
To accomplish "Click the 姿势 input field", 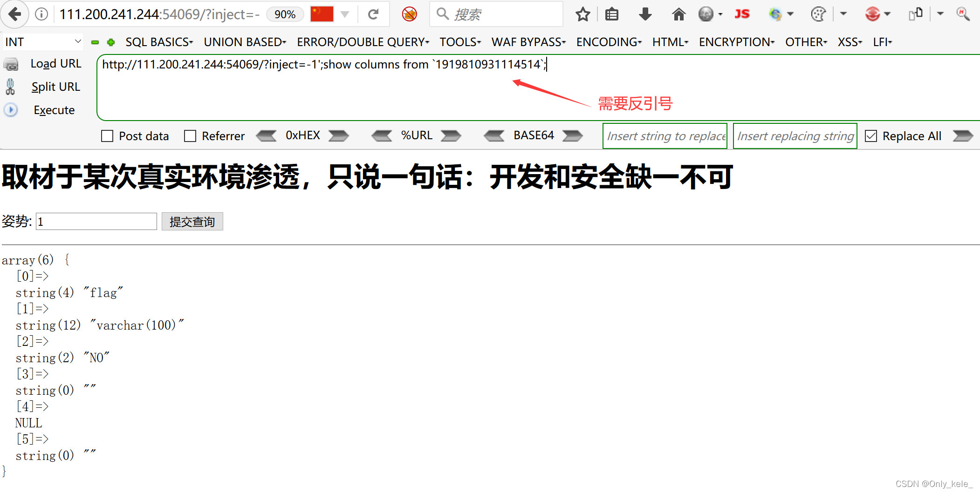I will click(96, 222).
